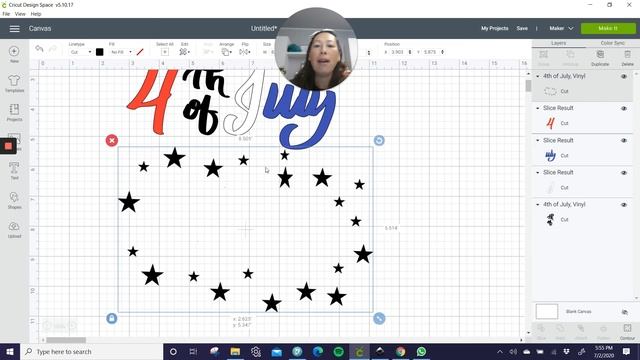Open the Arrange dropdown
This screenshot has height=360, width=640.
click(227, 52)
